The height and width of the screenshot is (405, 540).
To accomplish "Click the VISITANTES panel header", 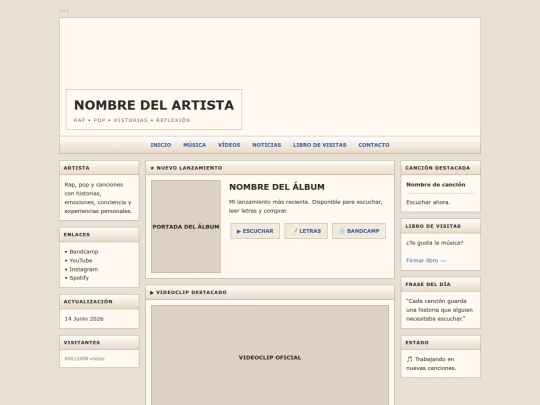I will pyautogui.click(x=99, y=343).
